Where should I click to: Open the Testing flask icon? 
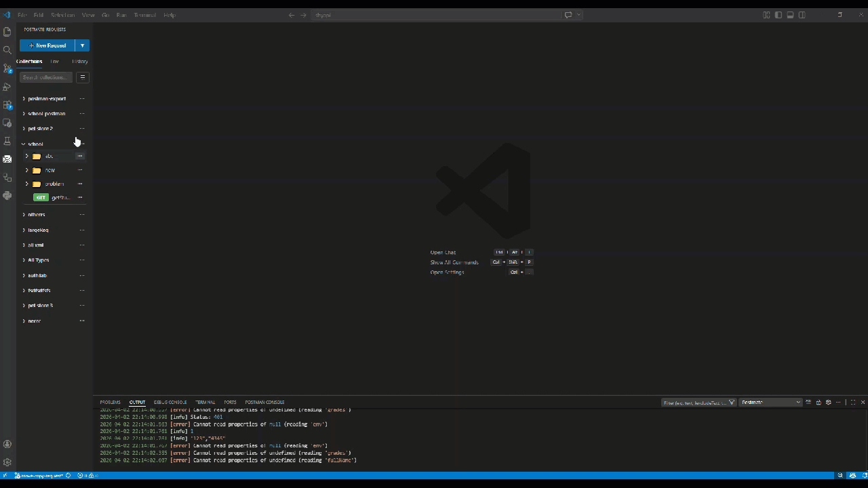(x=7, y=141)
